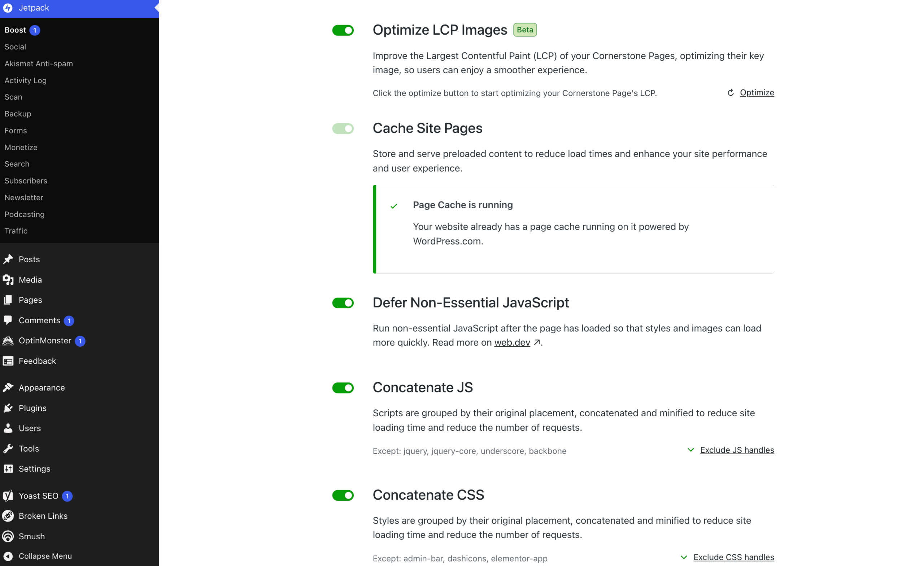Click the Yoast SEO icon

click(8, 496)
